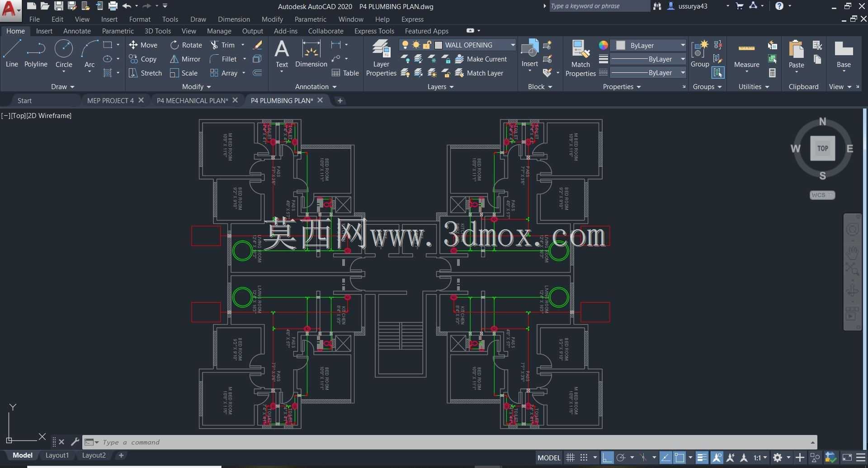Screen dimensions: 868x468
Task: Toggle lineweight display in status bar
Action: (x=702, y=458)
